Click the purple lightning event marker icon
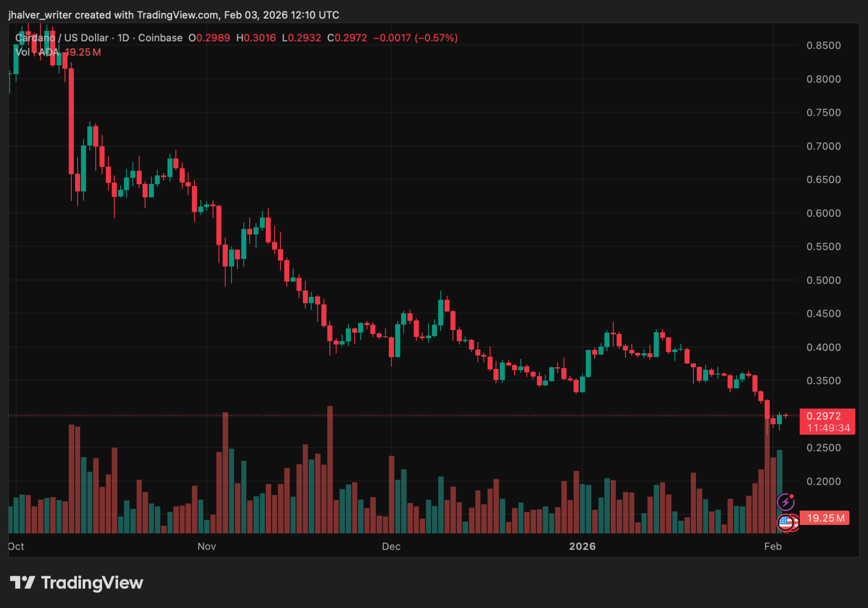 (786, 502)
